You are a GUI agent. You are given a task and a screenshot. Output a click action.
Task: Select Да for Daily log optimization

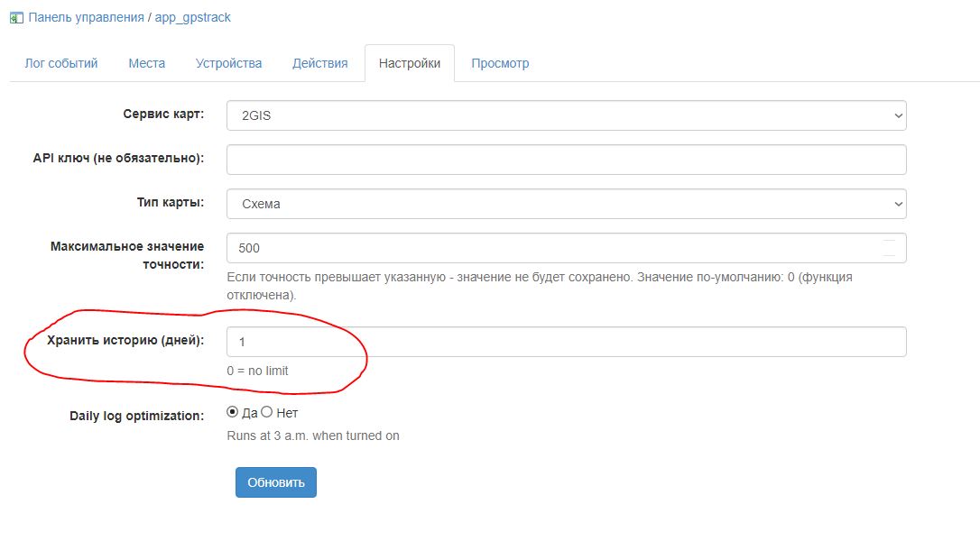(233, 413)
